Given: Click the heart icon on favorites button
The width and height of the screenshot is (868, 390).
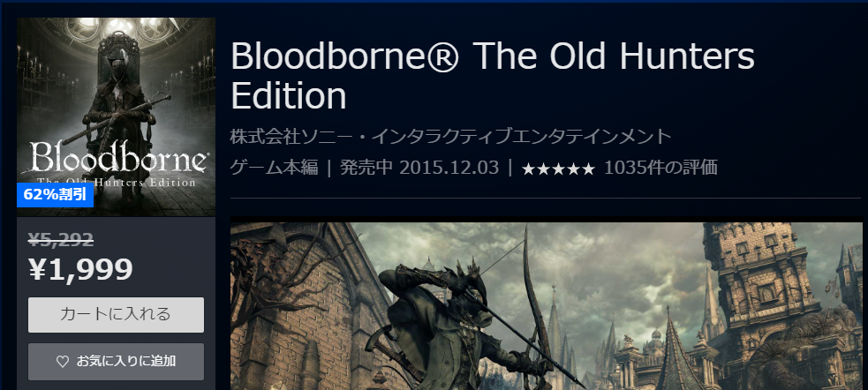Looking at the screenshot, I should pos(63,362).
